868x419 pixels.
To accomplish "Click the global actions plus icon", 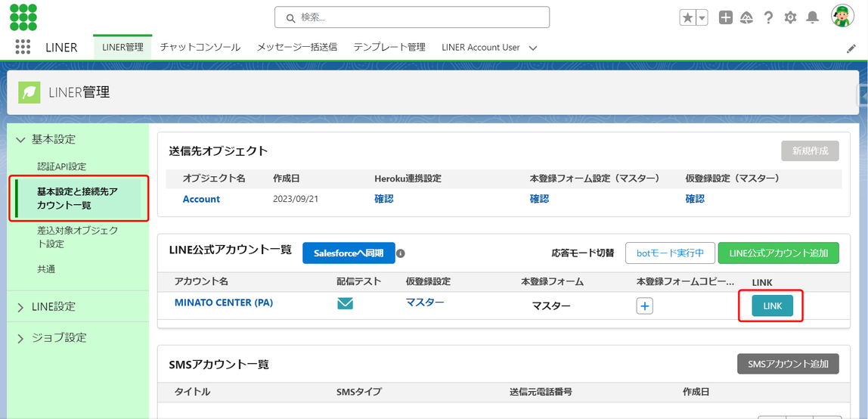I will tap(726, 17).
